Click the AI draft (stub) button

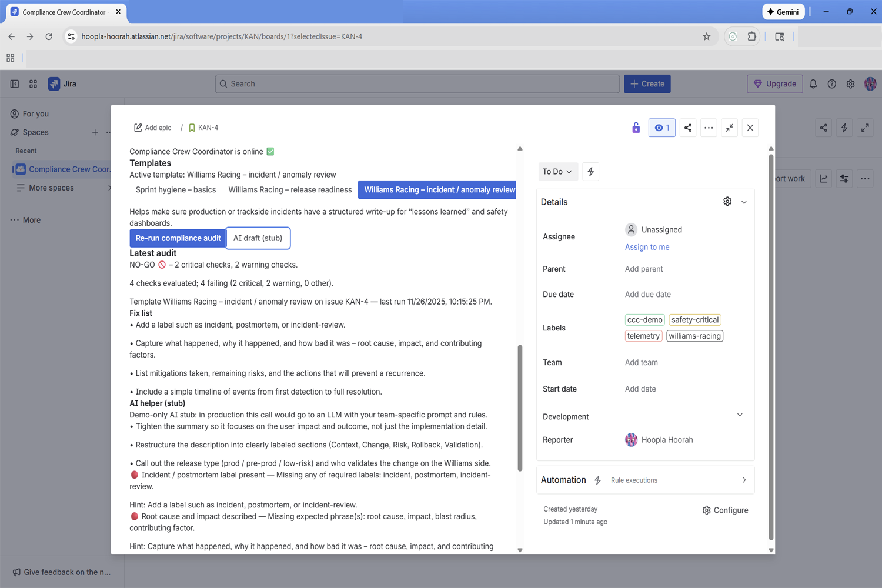[258, 238]
